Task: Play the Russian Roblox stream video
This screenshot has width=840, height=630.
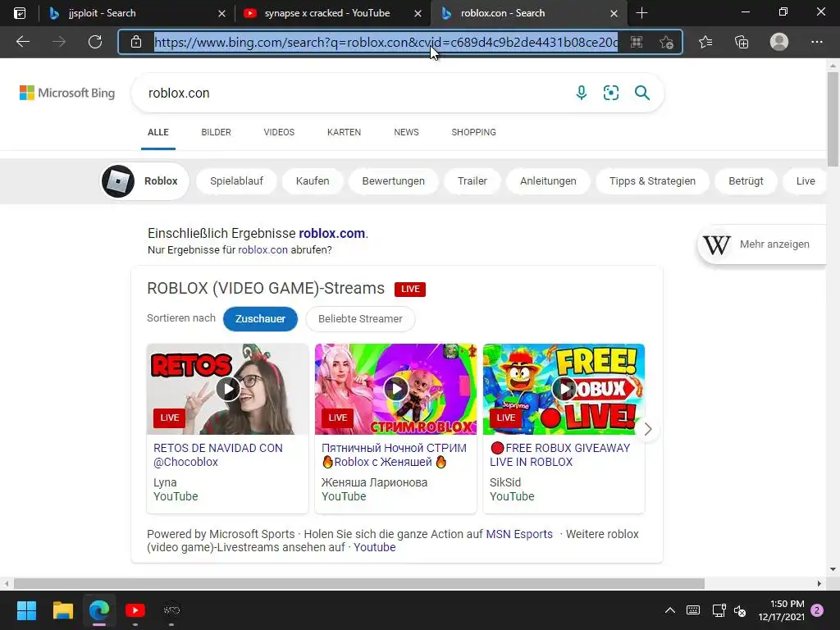Action: (x=396, y=389)
